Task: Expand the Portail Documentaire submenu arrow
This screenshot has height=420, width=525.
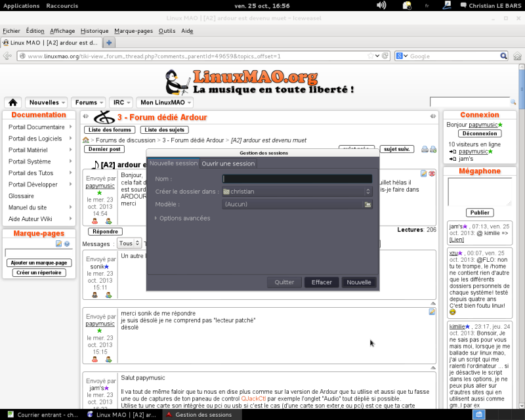Action: pyautogui.click(x=71, y=127)
